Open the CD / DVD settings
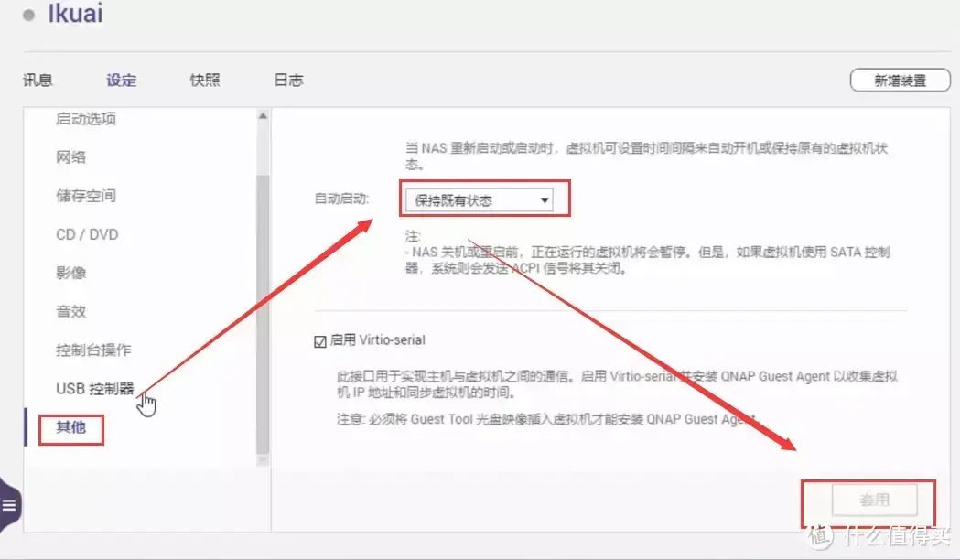960x560 pixels. coord(87,234)
